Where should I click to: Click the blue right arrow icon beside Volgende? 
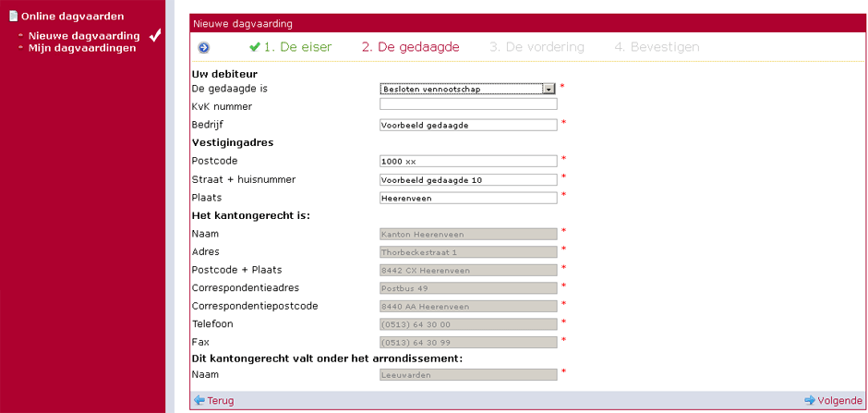tap(810, 400)
